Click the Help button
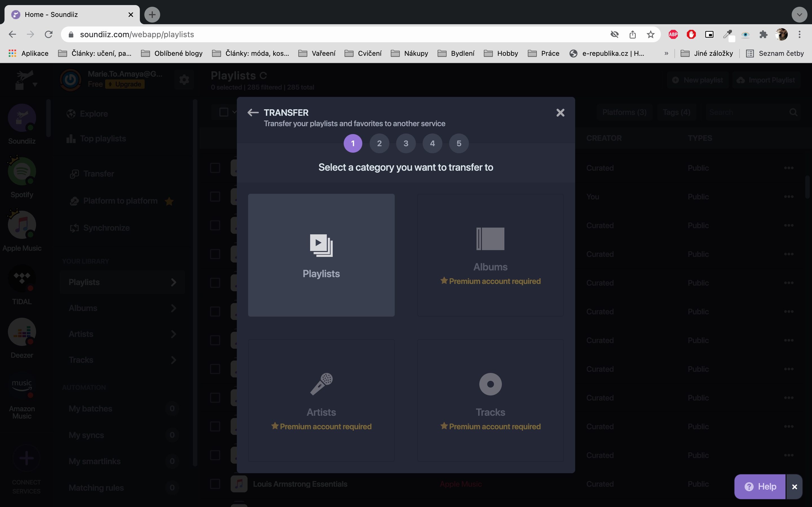The width and height of the screenshot is (812, 507). pos(760,486)
